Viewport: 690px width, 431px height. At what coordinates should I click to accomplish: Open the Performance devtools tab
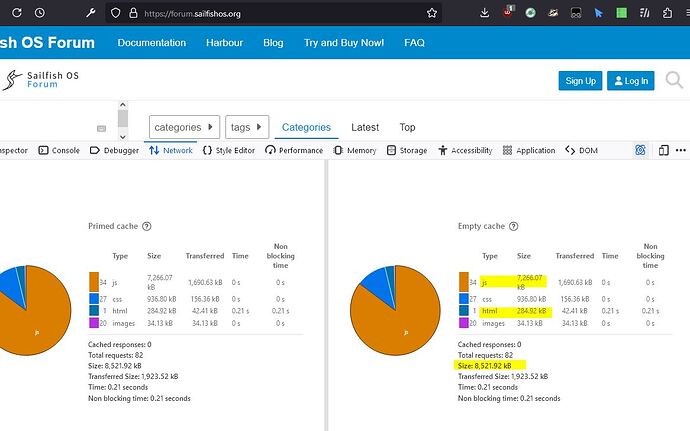(x=294, y=150)
